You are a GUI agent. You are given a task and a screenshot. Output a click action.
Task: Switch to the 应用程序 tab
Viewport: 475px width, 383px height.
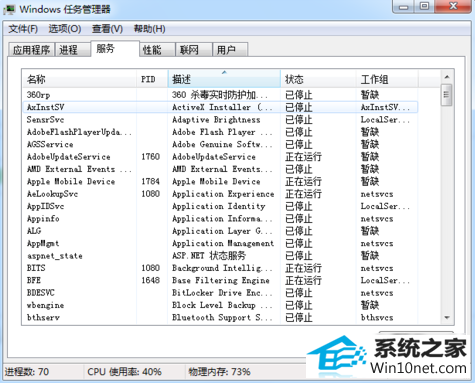31,50
